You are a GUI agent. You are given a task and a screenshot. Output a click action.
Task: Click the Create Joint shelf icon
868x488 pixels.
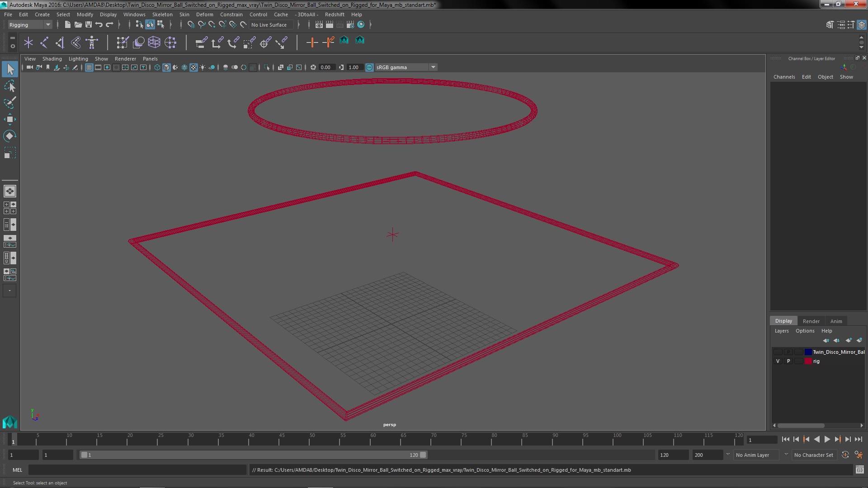point(44,42)
